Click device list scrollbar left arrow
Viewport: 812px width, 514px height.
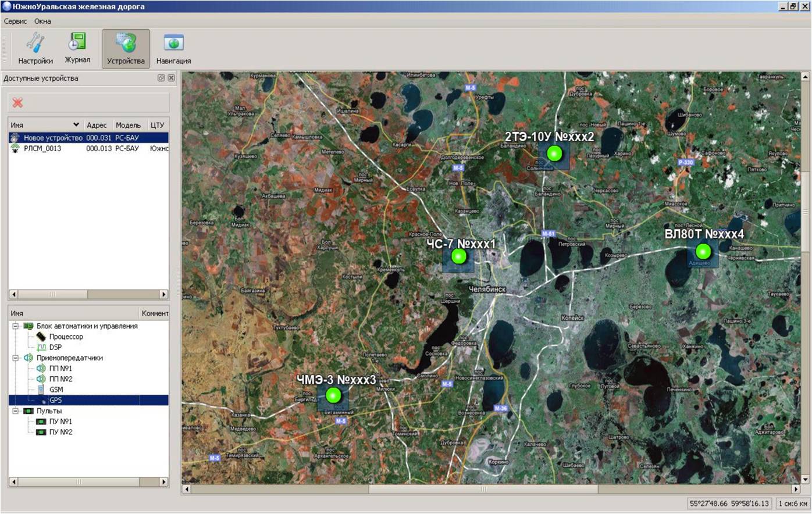pos(13,294)
